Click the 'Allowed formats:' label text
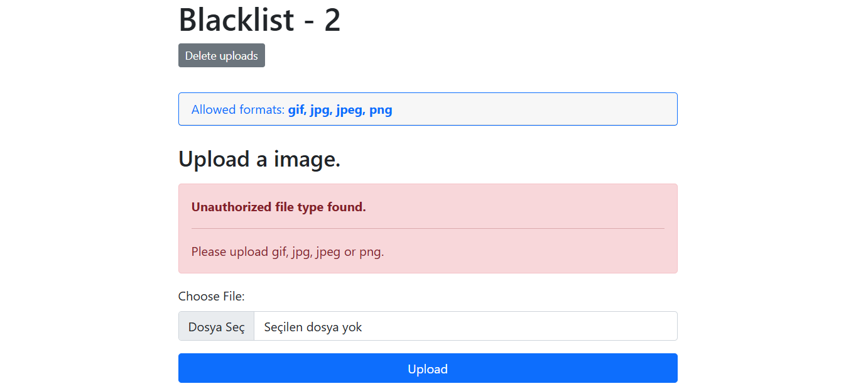The height and width of the screenshot is (391, 868). tap(238, 109)
